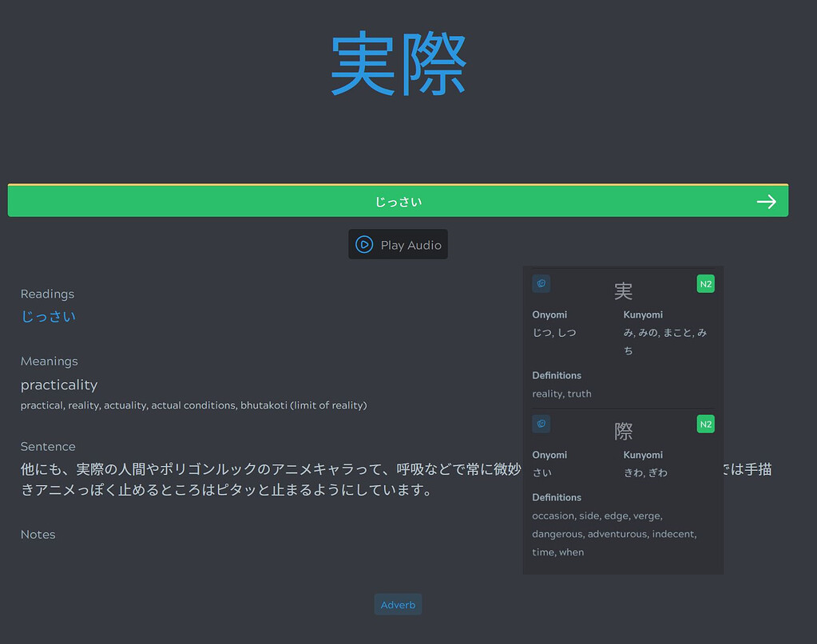Click the play icon inside Play Audio button
This screenshot has height=644, width=817.
click(x=365, y=244)
